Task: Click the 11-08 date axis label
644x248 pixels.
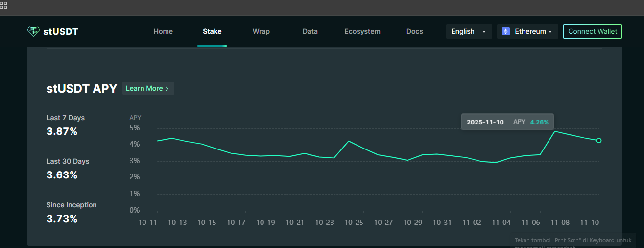Action: 560,223
